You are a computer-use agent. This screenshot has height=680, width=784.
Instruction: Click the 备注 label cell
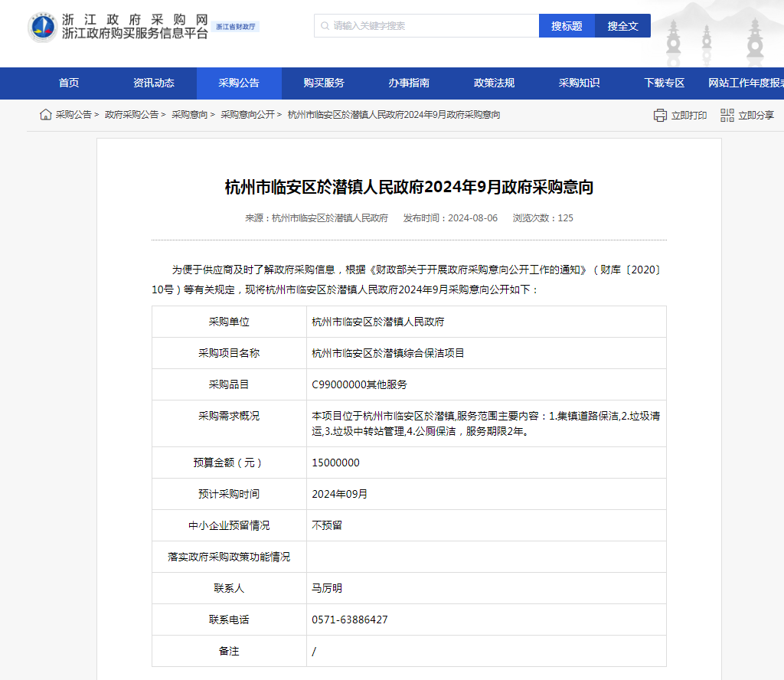229,652
